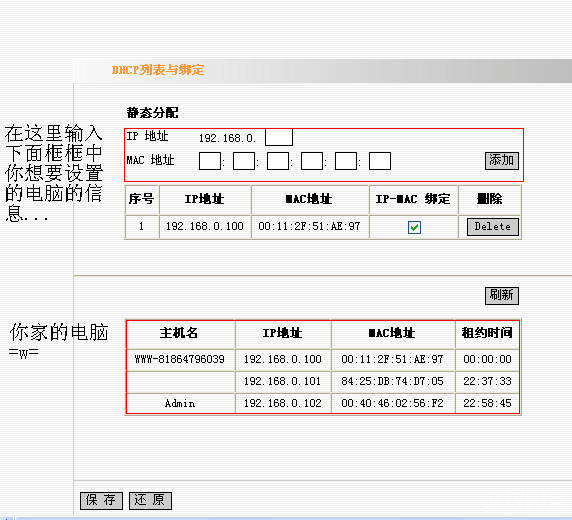Click the 主机名 column header

click(179, 333)
